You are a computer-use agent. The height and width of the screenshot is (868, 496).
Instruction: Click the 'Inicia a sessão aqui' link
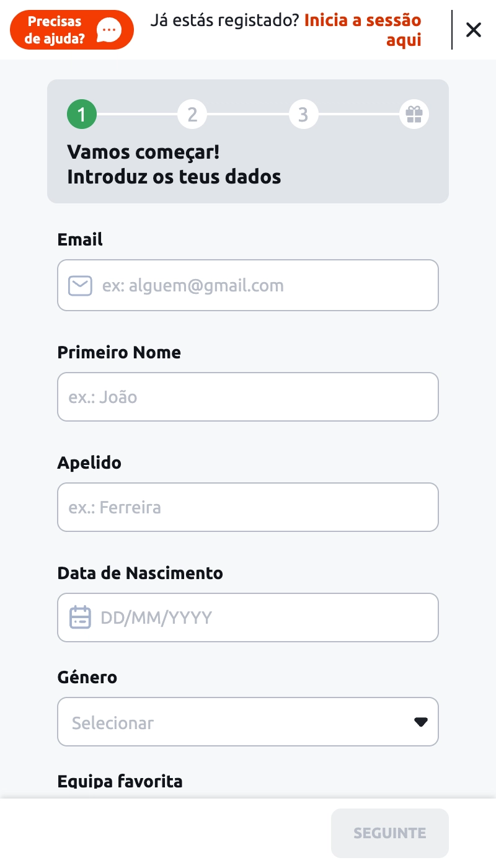(x=363, y=30)
